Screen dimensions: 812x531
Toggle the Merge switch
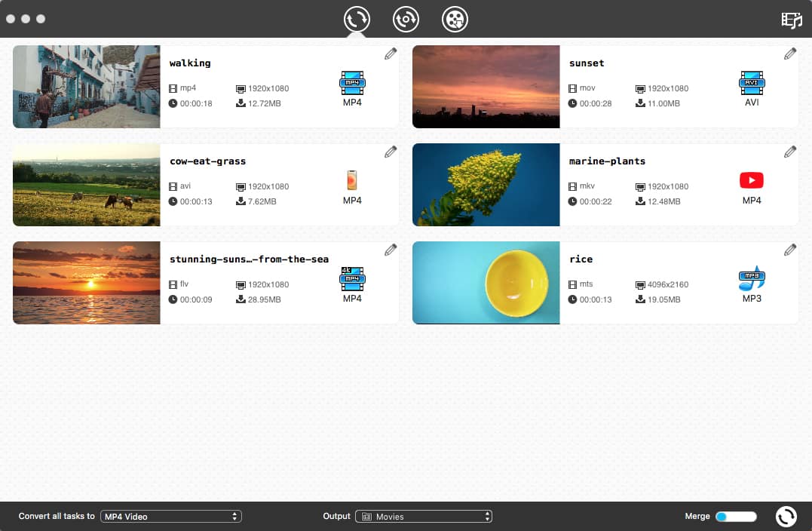(x=736, y=517)
